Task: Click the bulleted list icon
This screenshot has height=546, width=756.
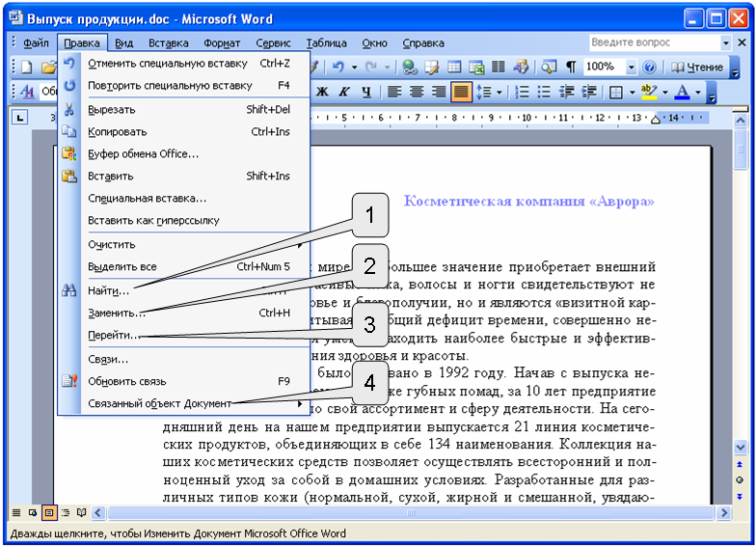Action: coord(544,92)
